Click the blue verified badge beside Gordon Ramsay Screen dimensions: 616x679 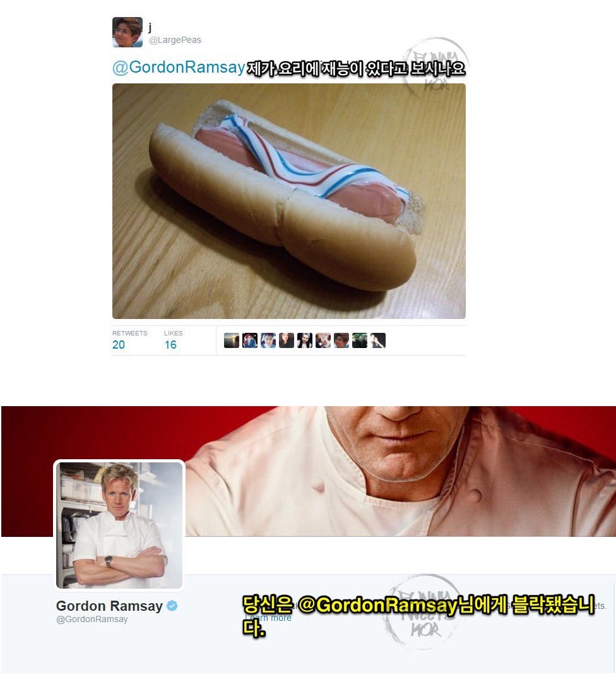pyautogui.click(x=172, y=605)
